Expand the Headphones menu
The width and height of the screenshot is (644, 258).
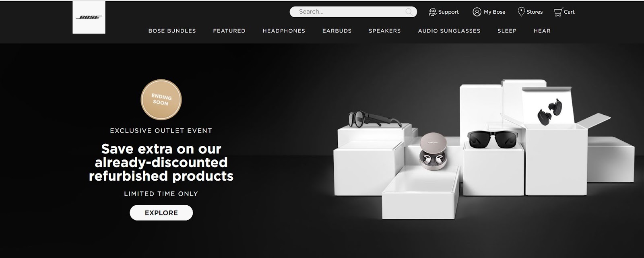click(x=284, y=31)
